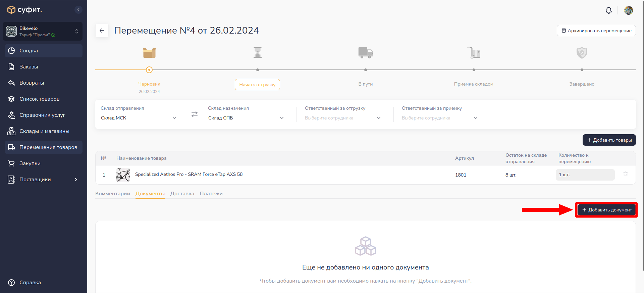
Task: Click the Справка question mark icon
Action: pos(11,283)
